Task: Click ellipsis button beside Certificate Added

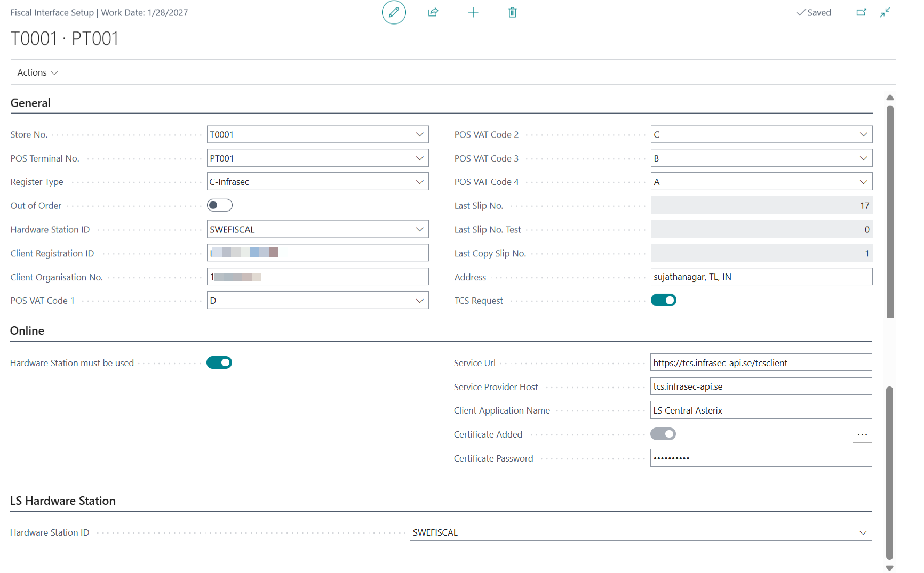Action: click(x=862, y=434)
